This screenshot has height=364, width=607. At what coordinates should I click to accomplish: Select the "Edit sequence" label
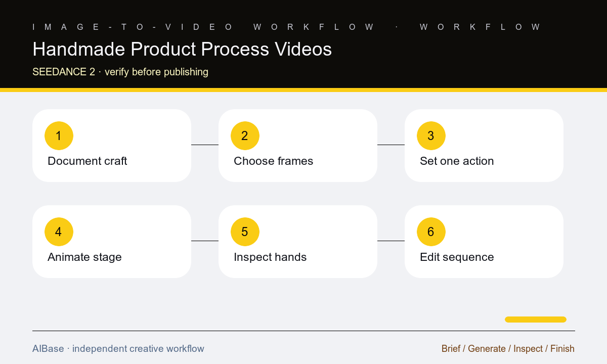[x=457, y=257]
